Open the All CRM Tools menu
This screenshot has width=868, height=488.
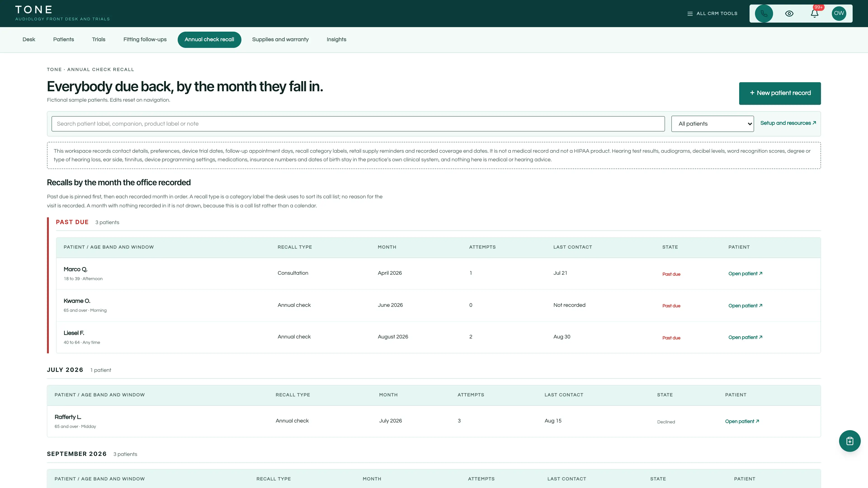(x=712, y=14)
